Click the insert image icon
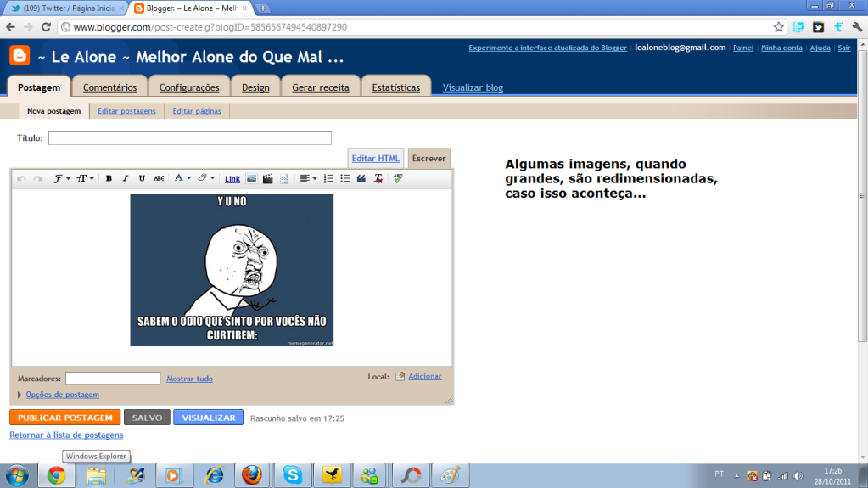The image size is (868, 488). pos(252,178)
